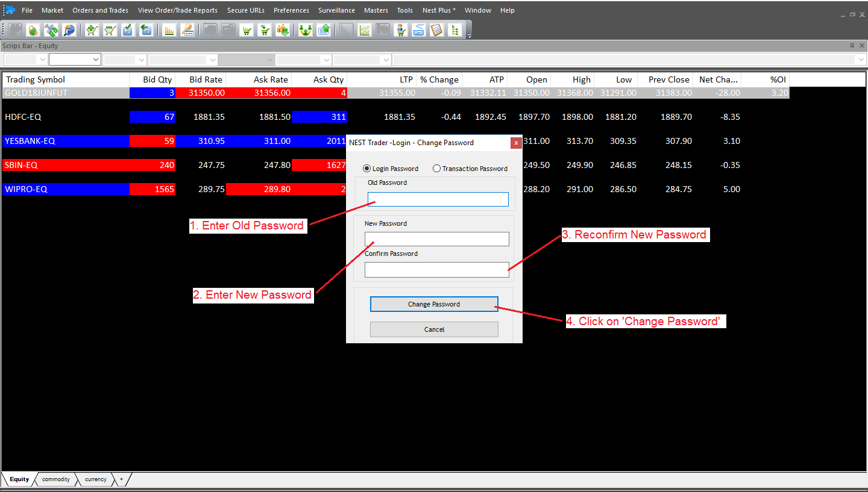
Task: Select the Transaction Password radio button
Action: click(x=437, y=169)
